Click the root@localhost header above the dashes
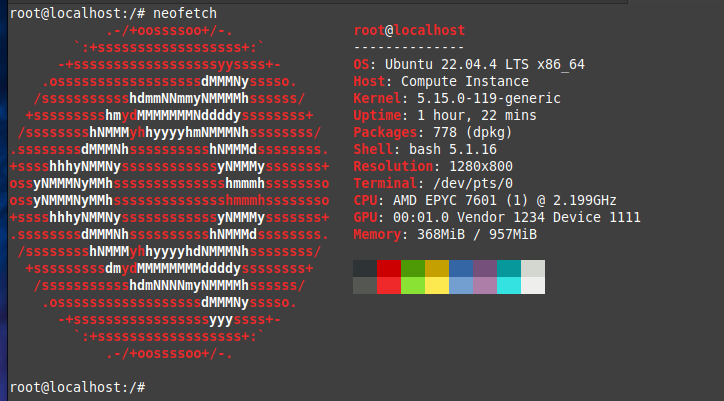The height and width of the screenshot is (401, 724). point(408,30)
